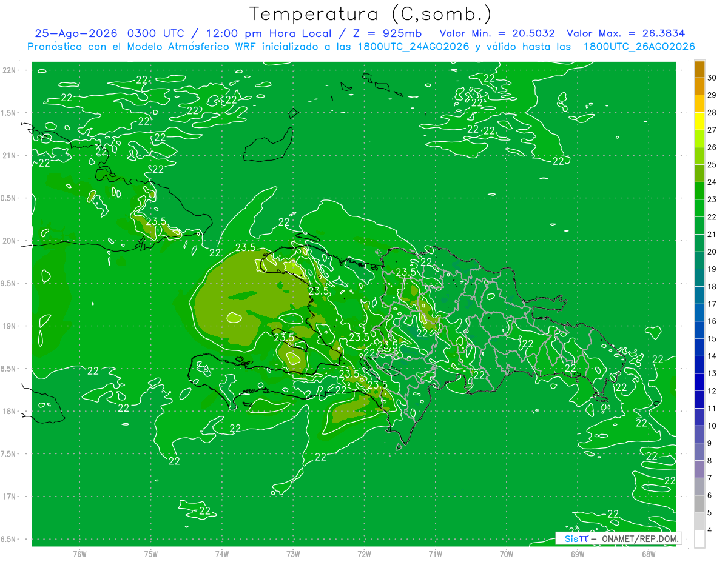728x562 pixels.
Task: Click the '74W' longitude axis label
Action: pyautogui.click(x=222, y=554)
